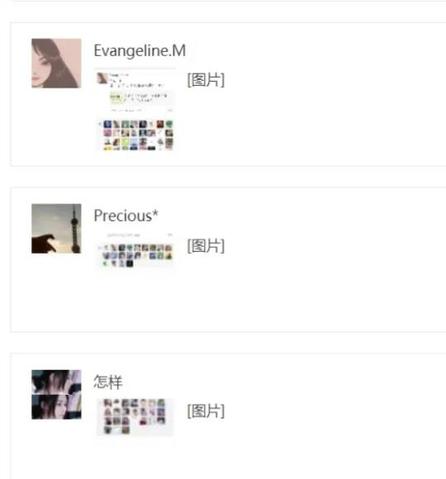The width and height of the screenshot is (446, 479).
Task: Click avatar grid in Precious* image thumbnail
Action: (136, 256)
